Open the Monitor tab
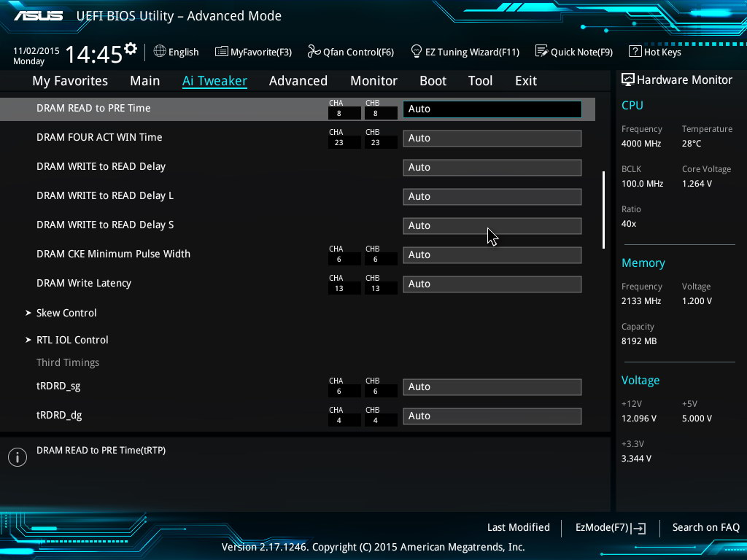747x560 pixels. (x=373, y=81)
